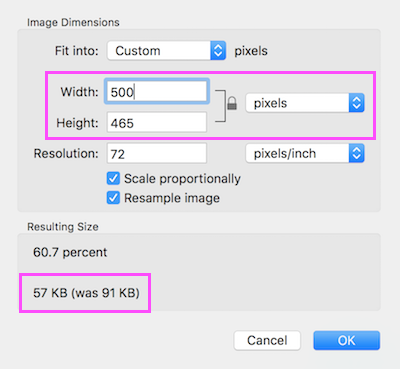Open the width/height pixels unit dropdown

point(305,103)
